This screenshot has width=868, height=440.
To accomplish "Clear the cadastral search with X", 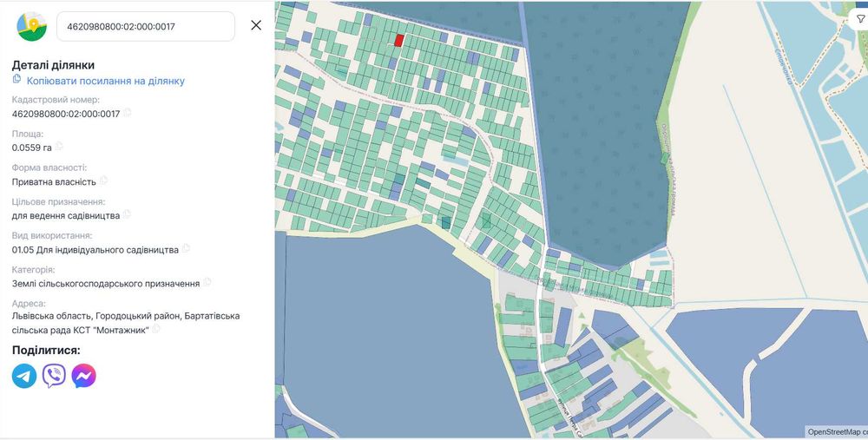I will click(x=256, y=25).
